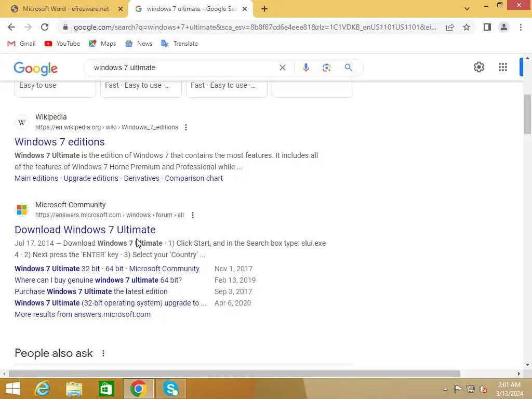Click the scroll right arrow
The width and height of the screenshot is (532, 399).
coord(519,374)
